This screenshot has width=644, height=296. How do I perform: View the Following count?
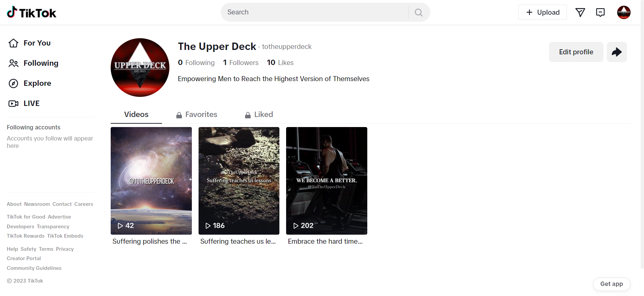coord(196,63)
